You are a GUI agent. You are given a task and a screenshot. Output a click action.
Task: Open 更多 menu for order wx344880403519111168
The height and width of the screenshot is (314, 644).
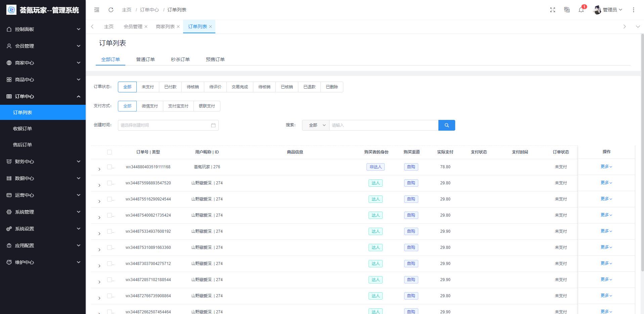click(606, 167)
